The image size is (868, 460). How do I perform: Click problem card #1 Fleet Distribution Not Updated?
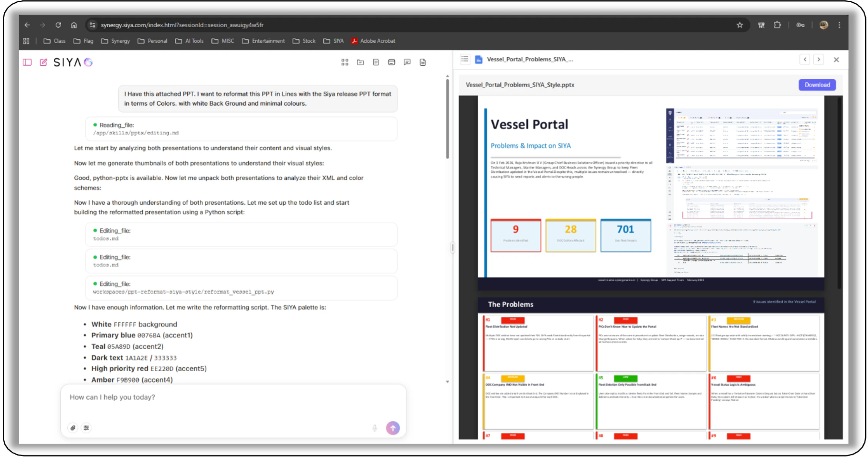click(x=538, y=343)
